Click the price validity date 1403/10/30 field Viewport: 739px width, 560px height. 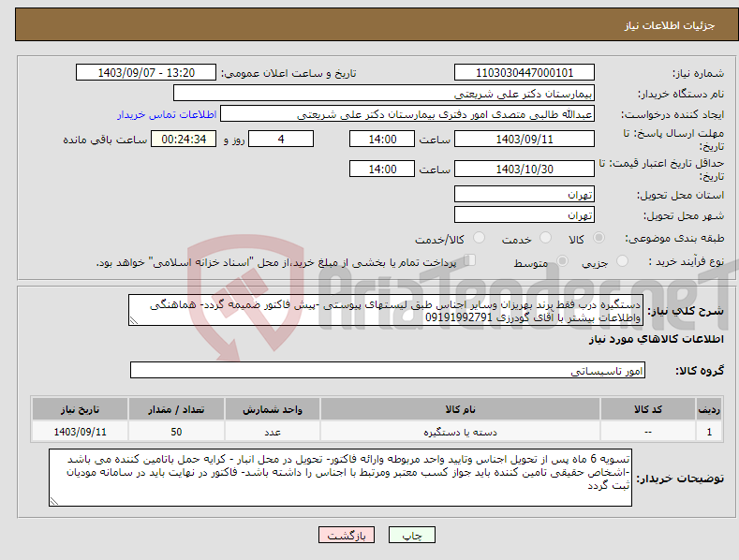tap(525, 169)
